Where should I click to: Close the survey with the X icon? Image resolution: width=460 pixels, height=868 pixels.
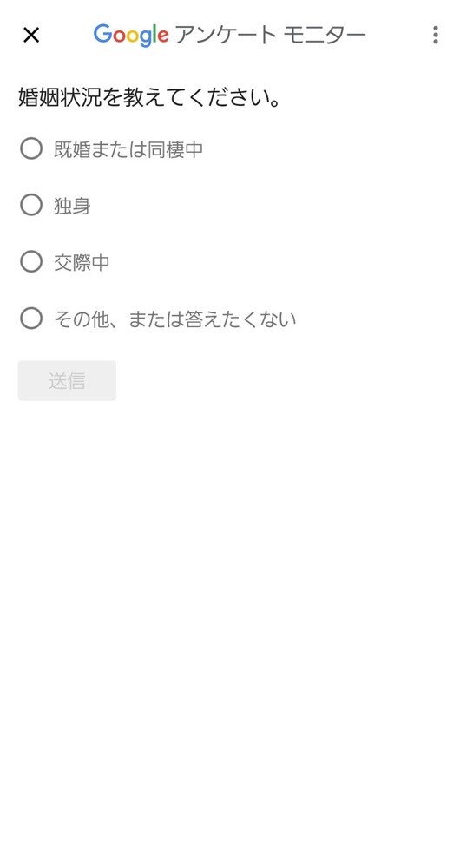point(31,35)
